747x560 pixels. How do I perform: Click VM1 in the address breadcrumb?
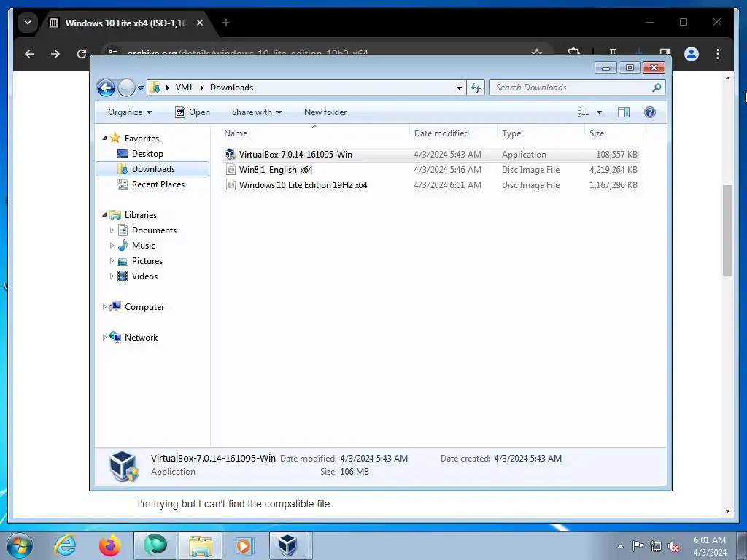coord(184,87)
